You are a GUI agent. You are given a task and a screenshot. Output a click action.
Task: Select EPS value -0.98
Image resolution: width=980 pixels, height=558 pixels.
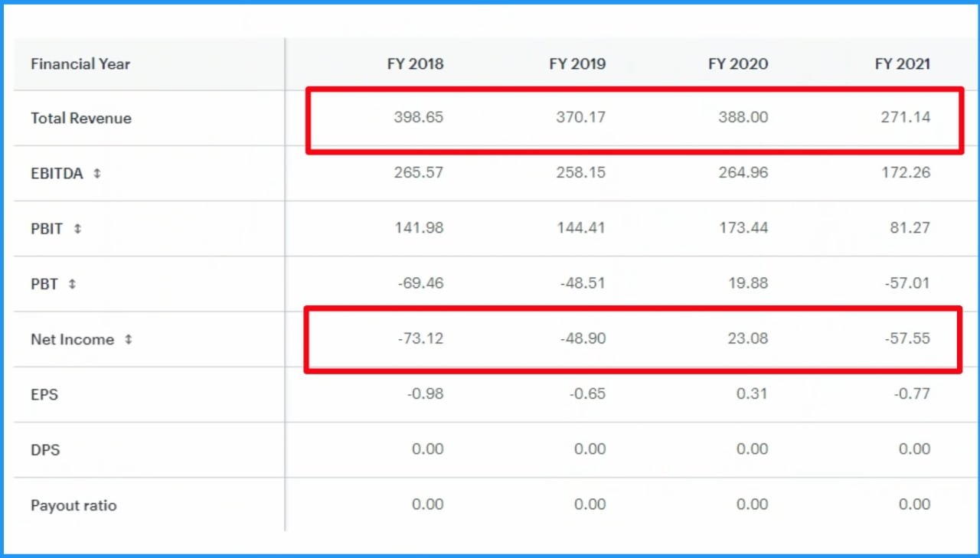point(426,393)
